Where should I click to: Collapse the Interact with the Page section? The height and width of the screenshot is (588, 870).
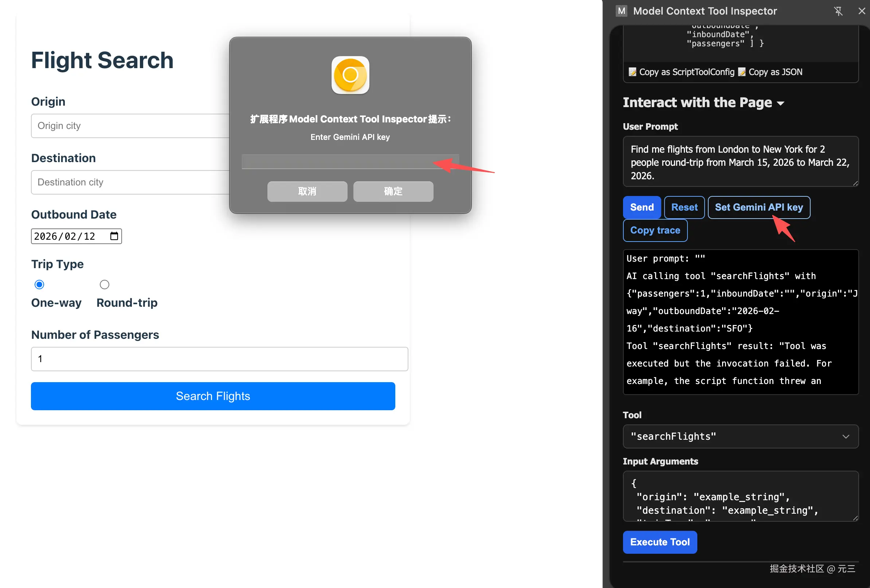coord(780,103)
